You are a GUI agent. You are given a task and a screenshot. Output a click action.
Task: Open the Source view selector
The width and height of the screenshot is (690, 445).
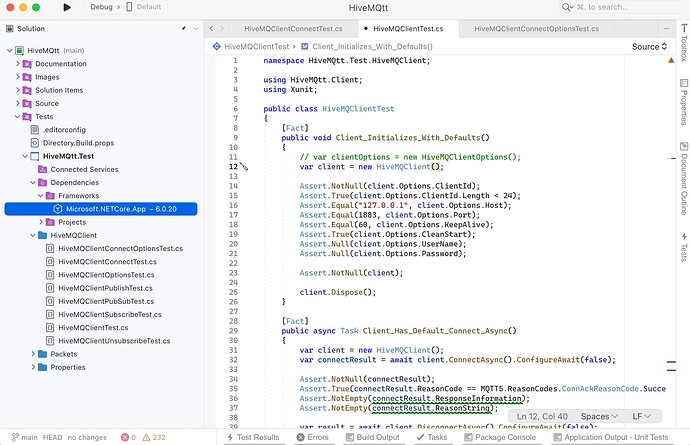point(650,46)
